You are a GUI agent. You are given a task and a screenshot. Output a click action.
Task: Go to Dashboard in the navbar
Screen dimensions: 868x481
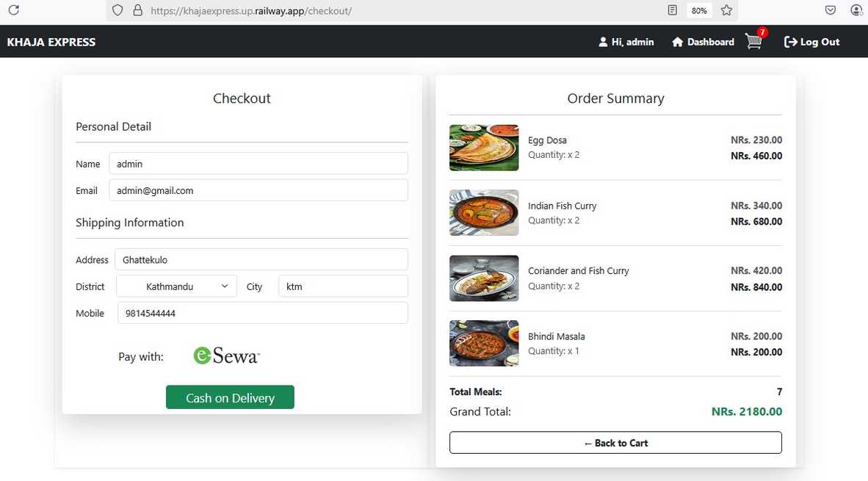click(703, 42)
